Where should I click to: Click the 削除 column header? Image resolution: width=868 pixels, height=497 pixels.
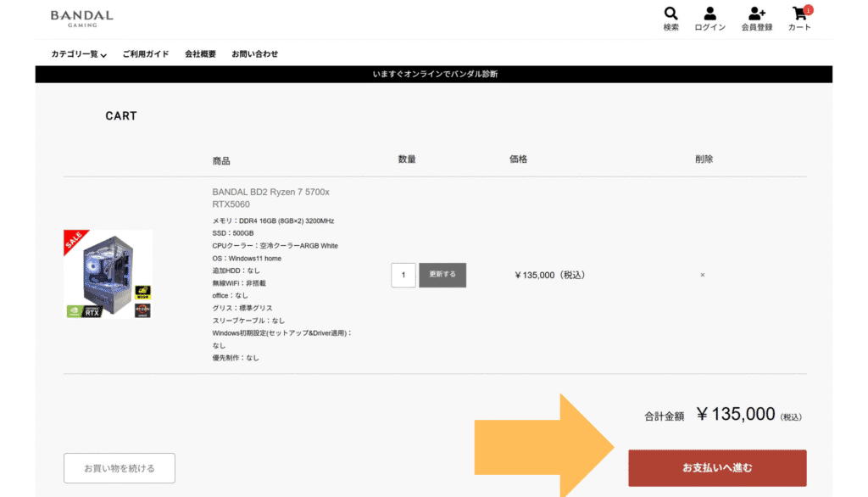704,159
